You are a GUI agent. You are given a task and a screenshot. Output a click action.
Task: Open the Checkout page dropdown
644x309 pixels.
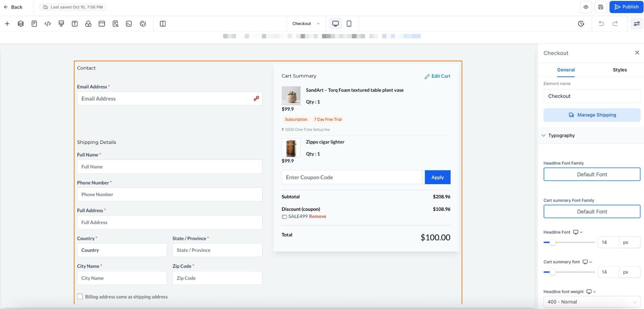point(306,24)
